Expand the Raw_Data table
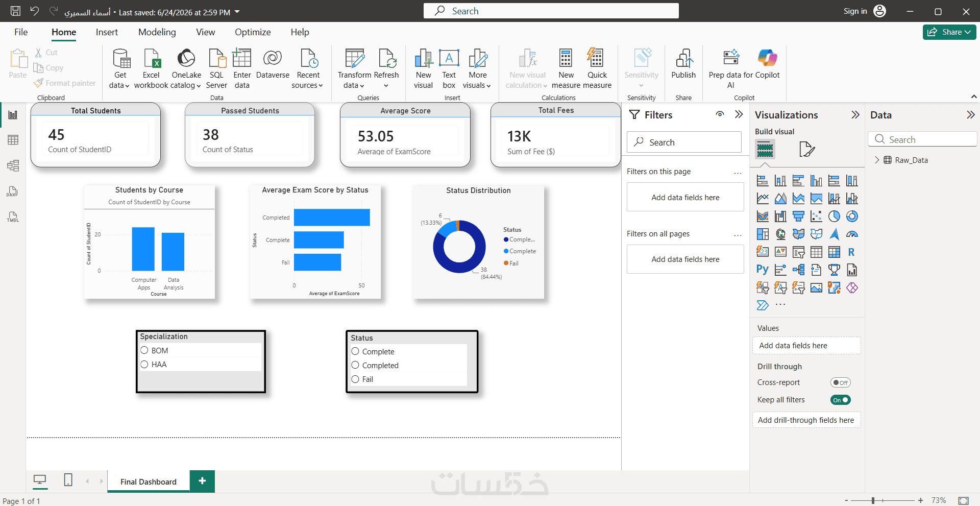The image size is (980, 506). coord(877,160)
